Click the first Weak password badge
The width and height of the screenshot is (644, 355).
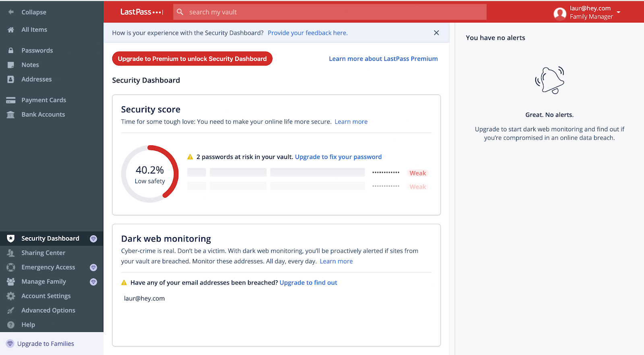pos(418,173)
